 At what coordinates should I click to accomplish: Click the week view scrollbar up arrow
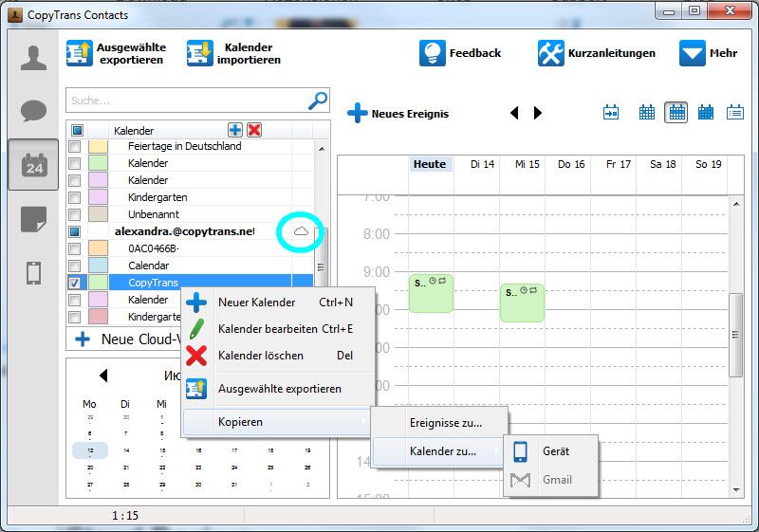coord(736,204)
